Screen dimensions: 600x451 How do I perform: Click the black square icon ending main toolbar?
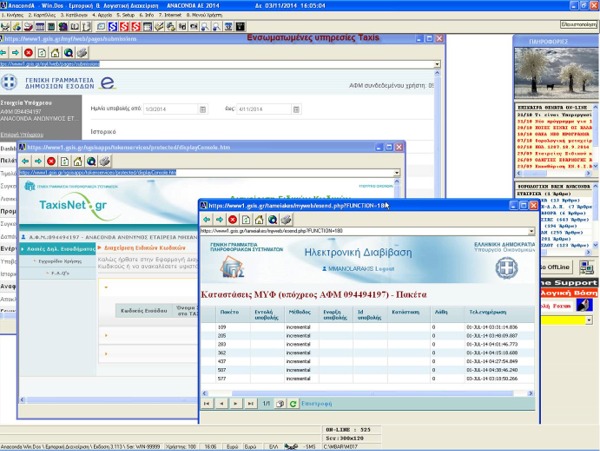pos(240,26)
